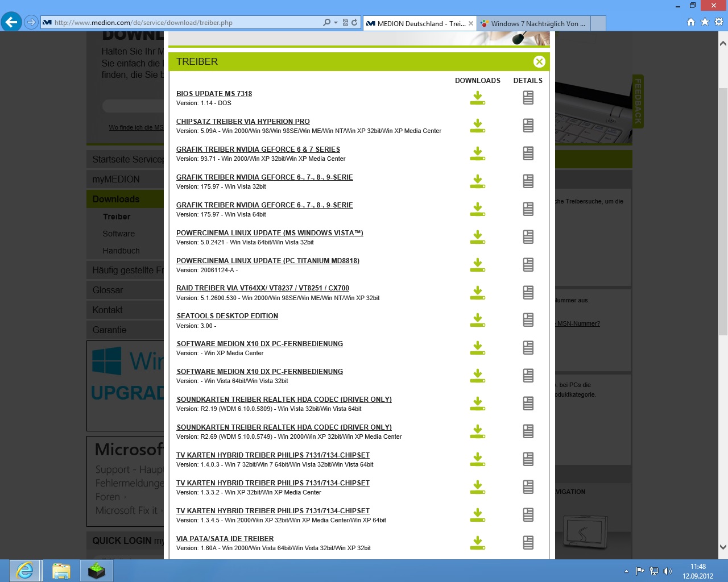Image resolution: width=728 pixels, height=582 pixels.
Task: Show RAID Treiber VIA details
Action: 528,293
